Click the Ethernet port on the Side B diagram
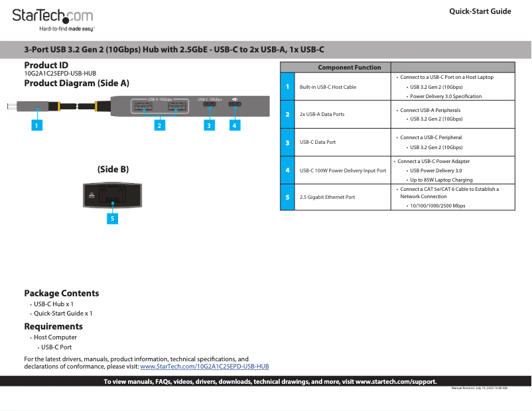The height and width of the screenshot is (411, 532). point(113,196)
